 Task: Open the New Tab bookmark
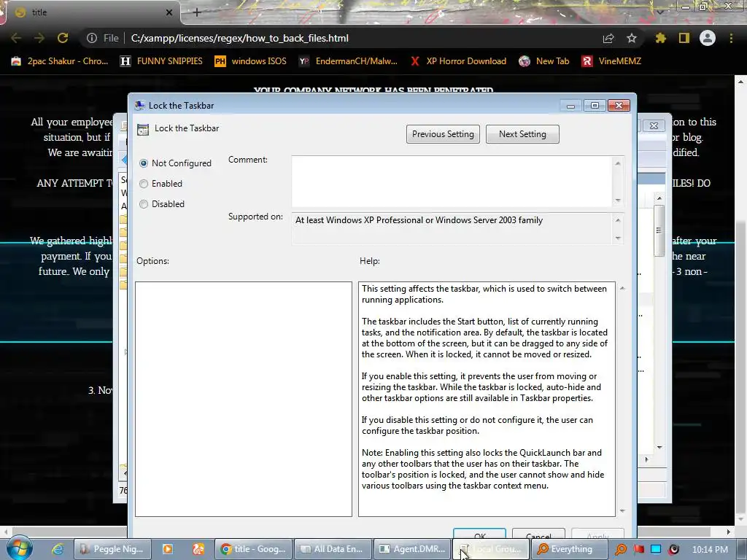[544, 61]
